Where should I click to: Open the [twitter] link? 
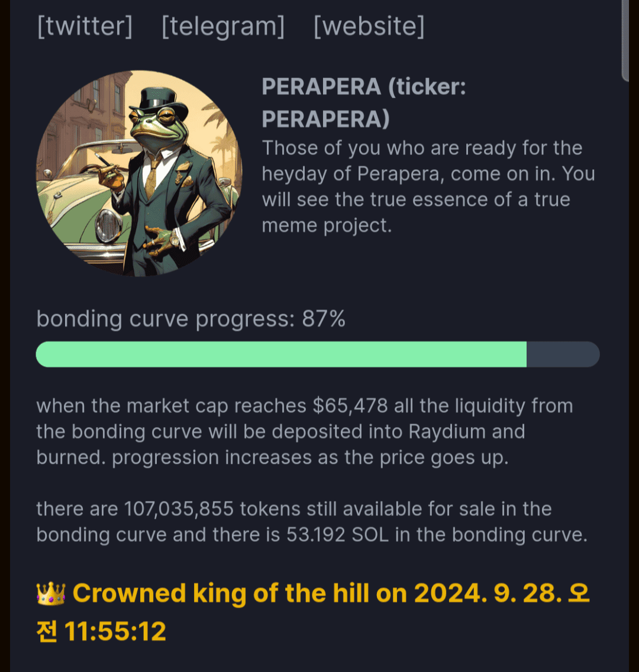pyautogui.click(x=85, y=27)
